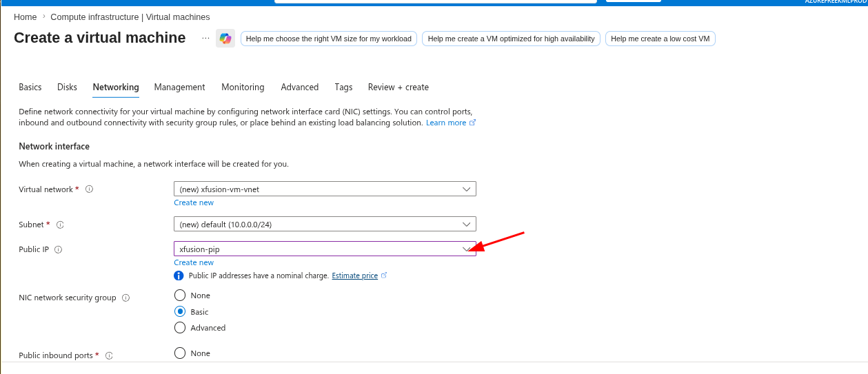The height and width of the screenshot is (374, 868).
Task: Click the external link icon after Learn more
Action: [x=472, y=123]
